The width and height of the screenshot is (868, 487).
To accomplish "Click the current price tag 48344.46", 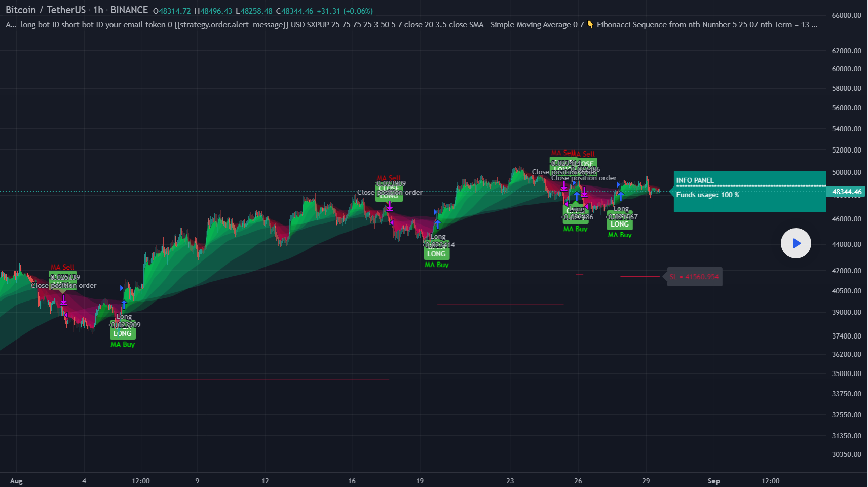I will (846, 192).
